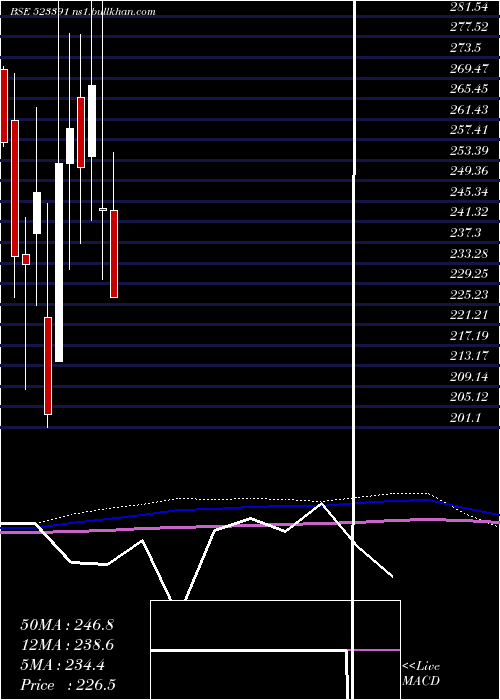This screenshot has width=500, height=700.
Task: Click the 277.52 price axis label
Action: pyautogui.click(x=469, y=27)
